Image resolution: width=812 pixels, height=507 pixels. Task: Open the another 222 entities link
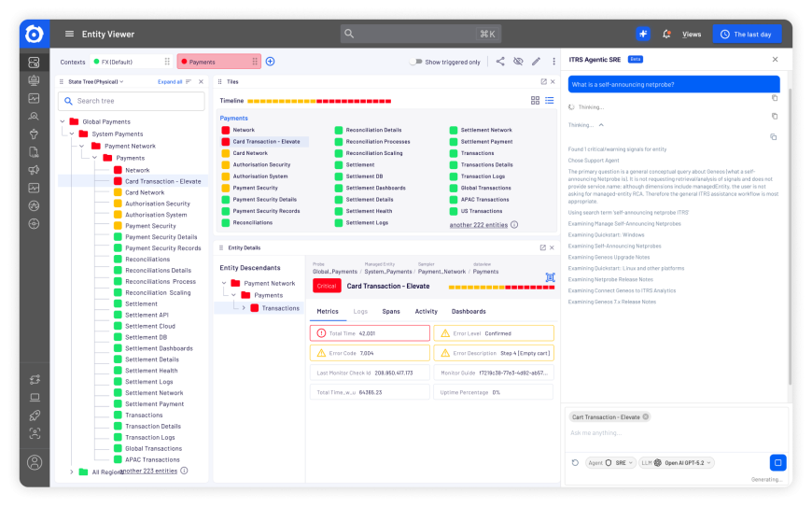pos(479,225)
